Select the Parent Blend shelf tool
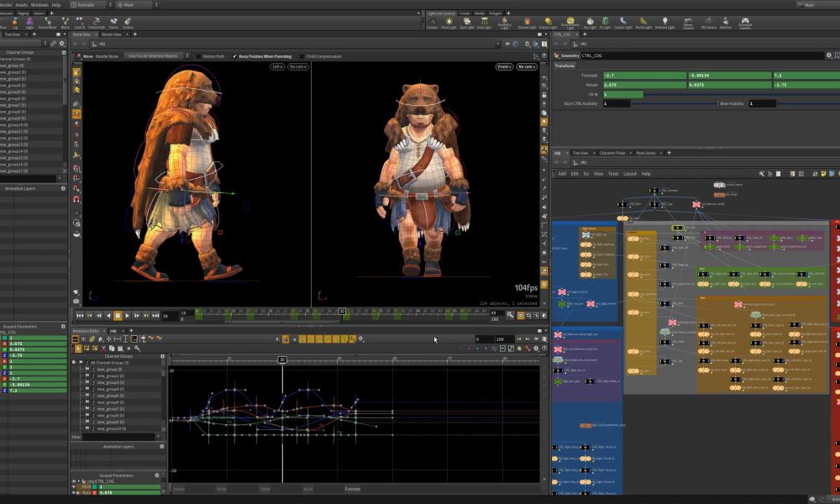This screenshot has height=504, width=840. [47, 23]
